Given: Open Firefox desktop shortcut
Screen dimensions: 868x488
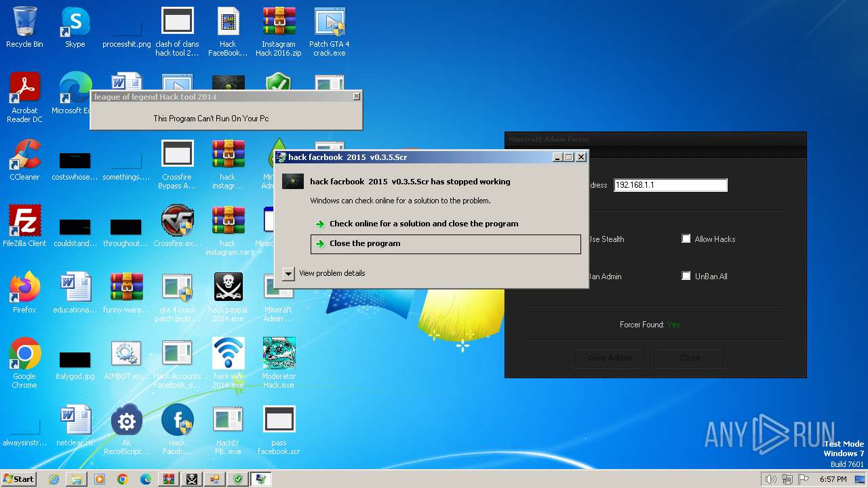Looking at the screenshot, I should point(24,293).
